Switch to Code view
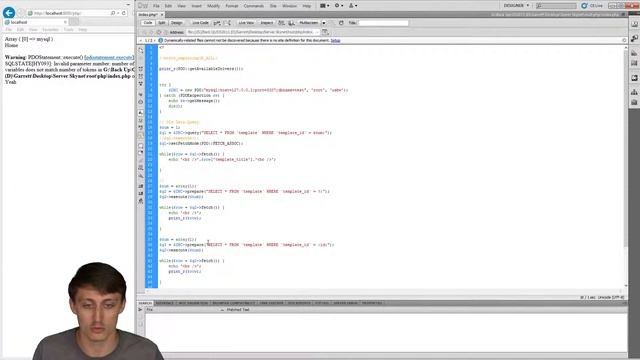 148,23
